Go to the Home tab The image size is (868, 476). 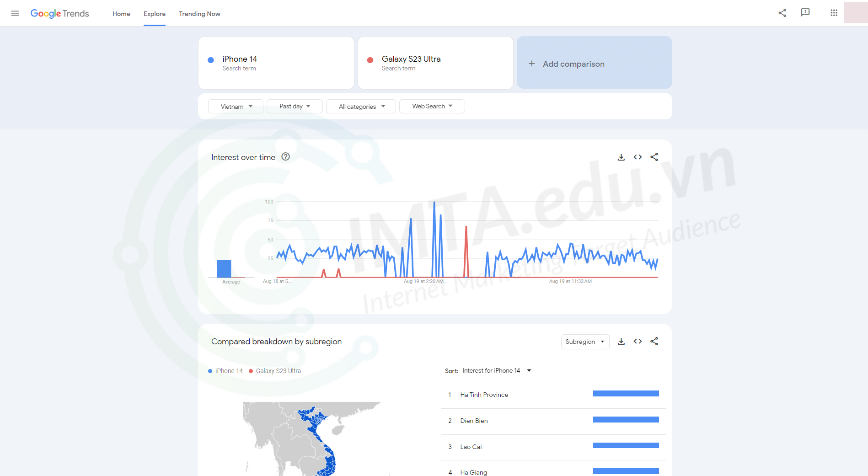[121, 14]
